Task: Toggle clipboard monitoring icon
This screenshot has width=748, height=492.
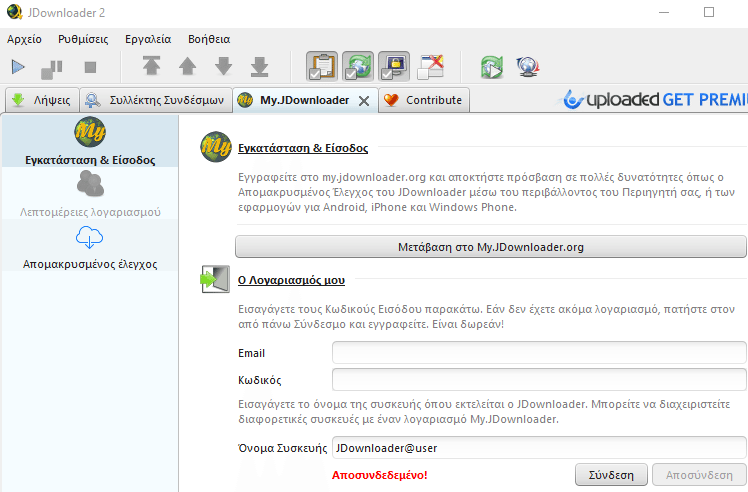Action: [x=322, y=66]
